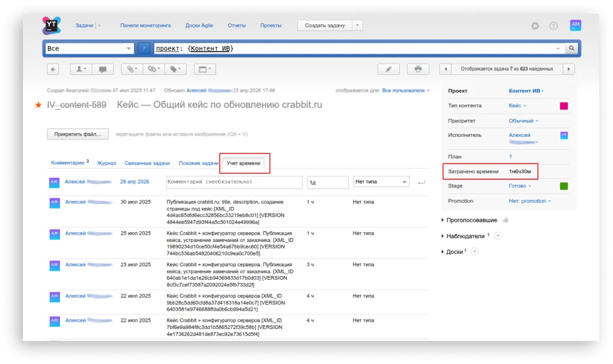Viewport: 613px width, 364px height.
Task: Click the optional work comment input field
Action: (x=234, y=182)
